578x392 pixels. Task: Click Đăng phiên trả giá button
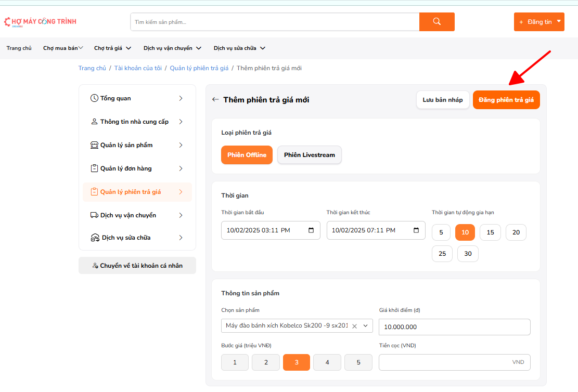506,100
